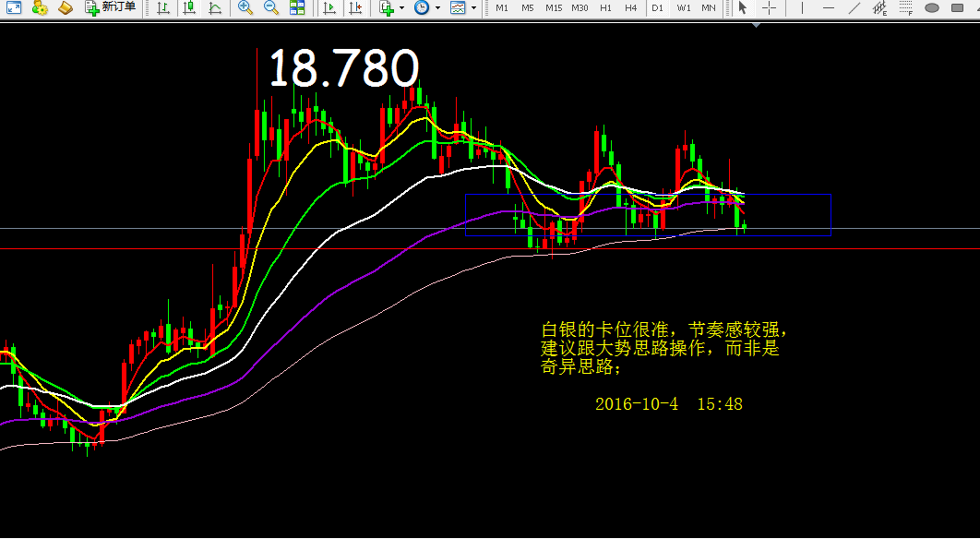This screenshot has width=980, height=539.
Task: Expand the indicators dropdown arrow
Action: pyautogui.click(x=401, y=7)
